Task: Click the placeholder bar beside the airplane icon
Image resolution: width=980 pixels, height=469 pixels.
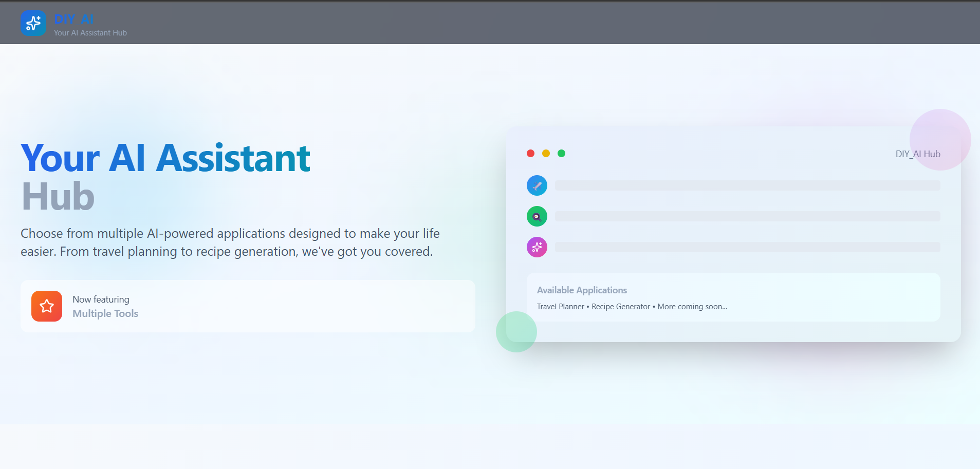Action: [747, 185]
